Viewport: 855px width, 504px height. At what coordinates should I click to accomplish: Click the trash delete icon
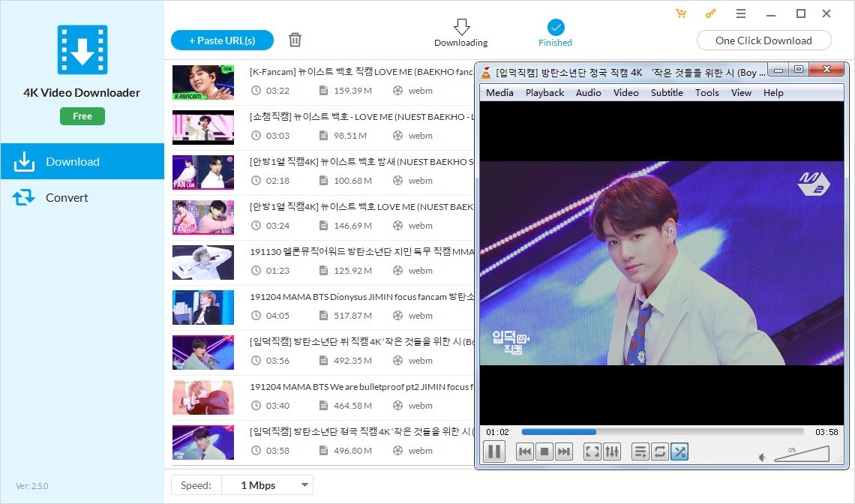[295, 40]
